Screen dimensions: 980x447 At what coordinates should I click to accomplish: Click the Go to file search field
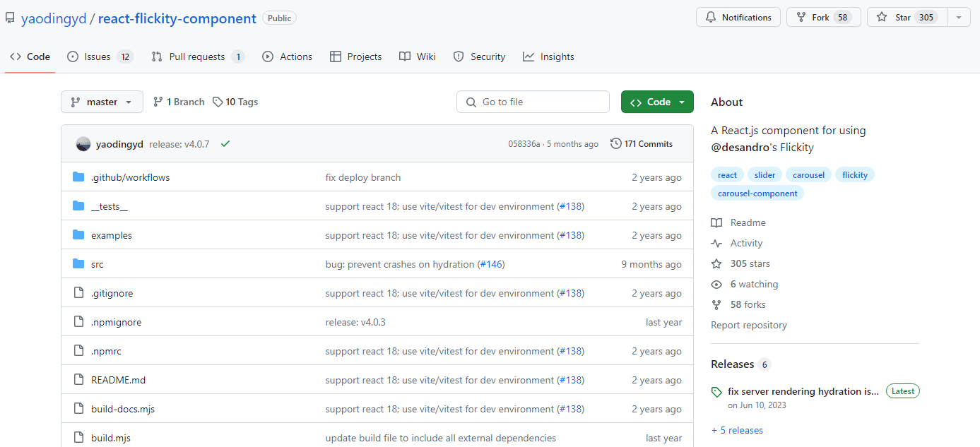point(533,102)
